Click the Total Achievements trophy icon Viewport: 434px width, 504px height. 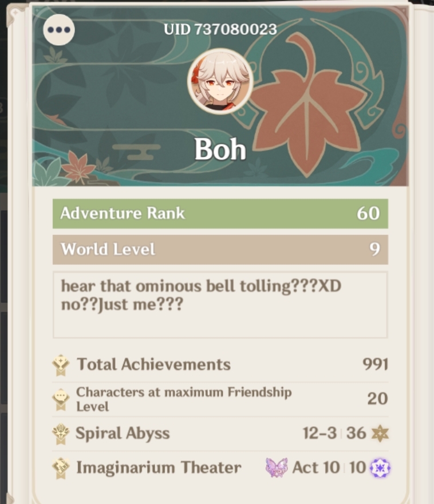pyautogui.click(x=61, y=365)
